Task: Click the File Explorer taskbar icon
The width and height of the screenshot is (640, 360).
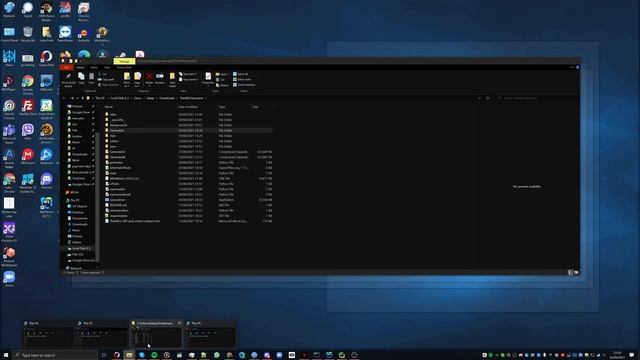Action: coord(129,355)
